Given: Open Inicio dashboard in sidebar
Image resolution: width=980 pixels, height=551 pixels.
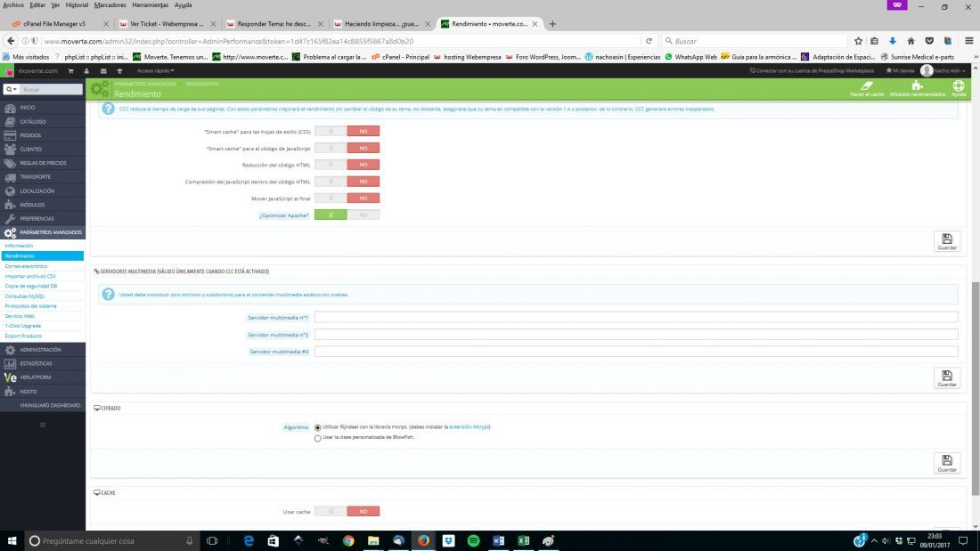Looking at the screenshot, I should pyautogui.click(x=43, y=108).
